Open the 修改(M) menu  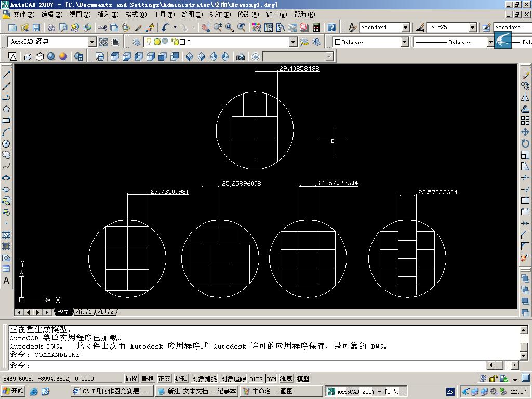pos(248,14)
